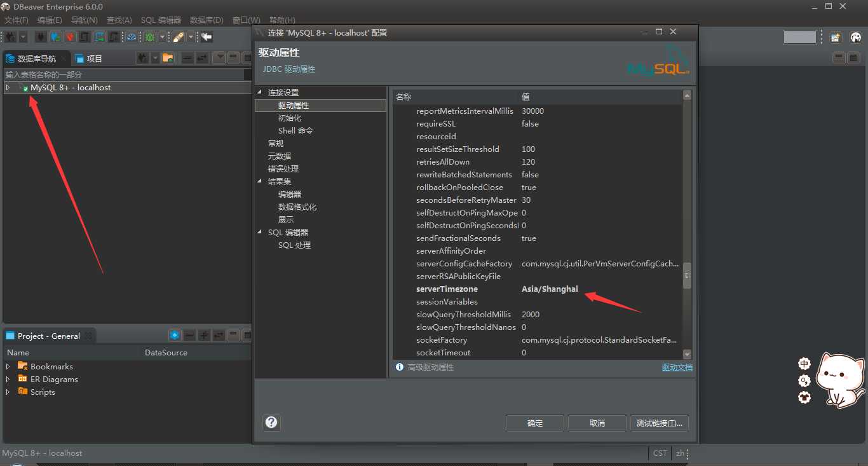Image resolution: width=868 pixels, height=466 pixels.
Task: Click the 输入表格名称的一部分 filter field
Action: coord(124,74)
